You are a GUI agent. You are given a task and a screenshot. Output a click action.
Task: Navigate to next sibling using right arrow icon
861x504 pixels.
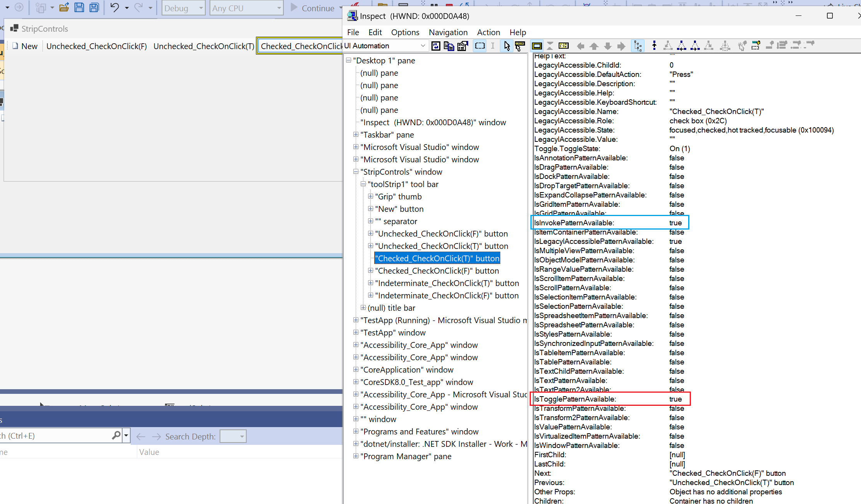(x=621, y=46)
